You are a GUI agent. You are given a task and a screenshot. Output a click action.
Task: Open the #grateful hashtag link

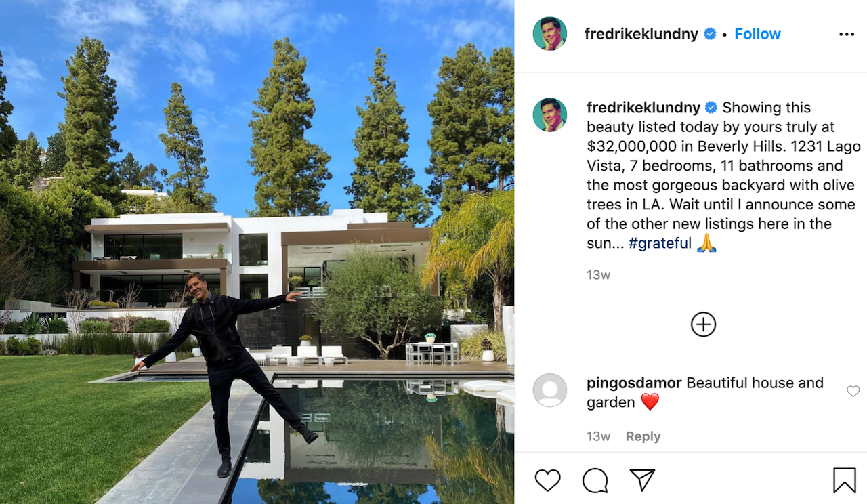pyautogui.click(x=660, y=243)
